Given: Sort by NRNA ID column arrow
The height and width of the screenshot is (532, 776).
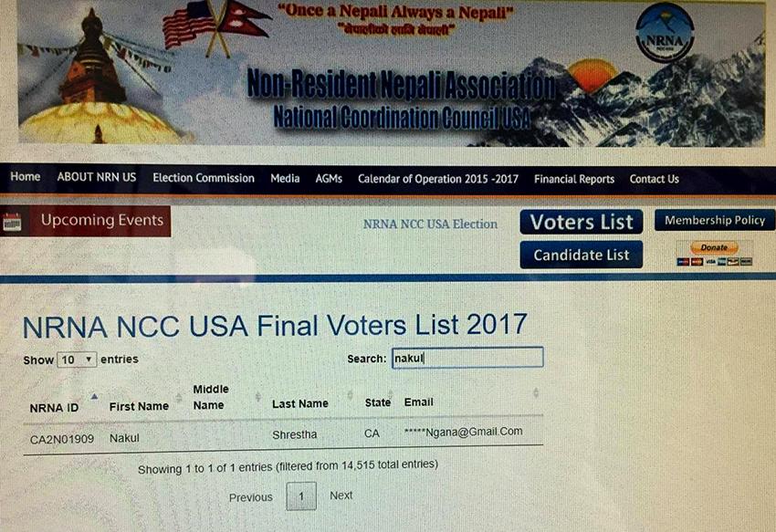Looking at the screenshot, I should 94,397.
